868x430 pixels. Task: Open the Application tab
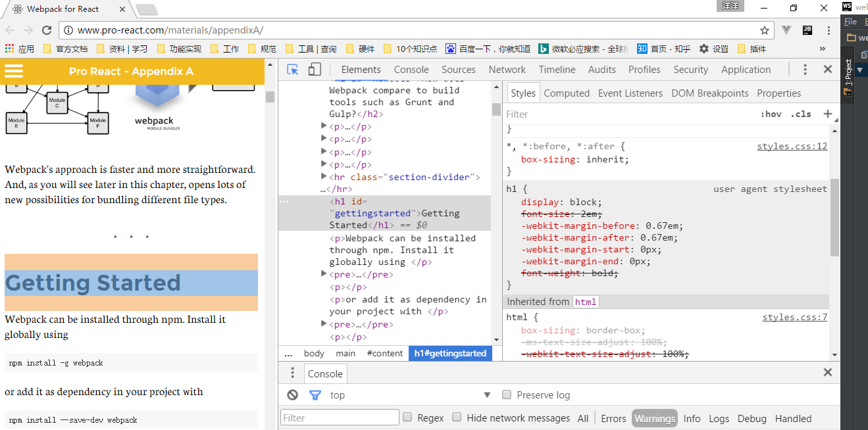746,69
